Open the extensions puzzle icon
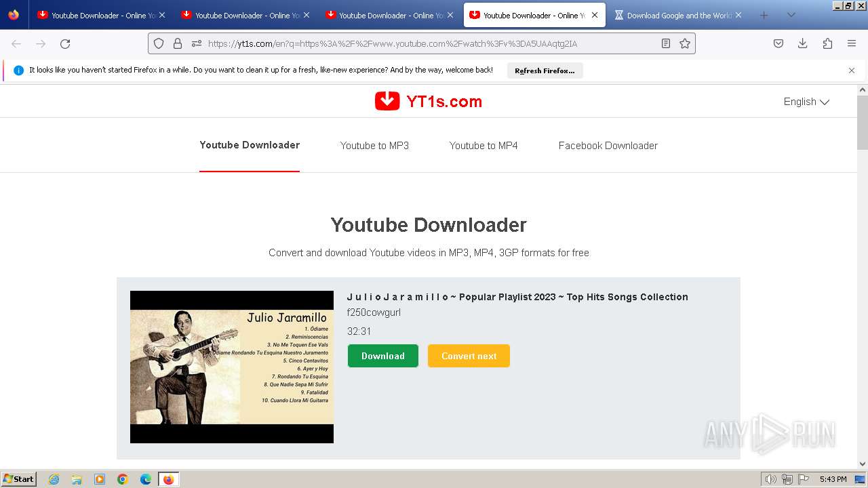The width and height of the screenshot is (868, 488). tap(827, 43)
